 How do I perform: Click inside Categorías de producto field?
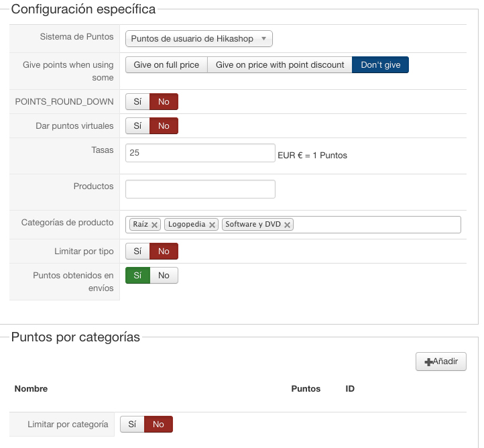pyautogui.click(x=375, y=225)
